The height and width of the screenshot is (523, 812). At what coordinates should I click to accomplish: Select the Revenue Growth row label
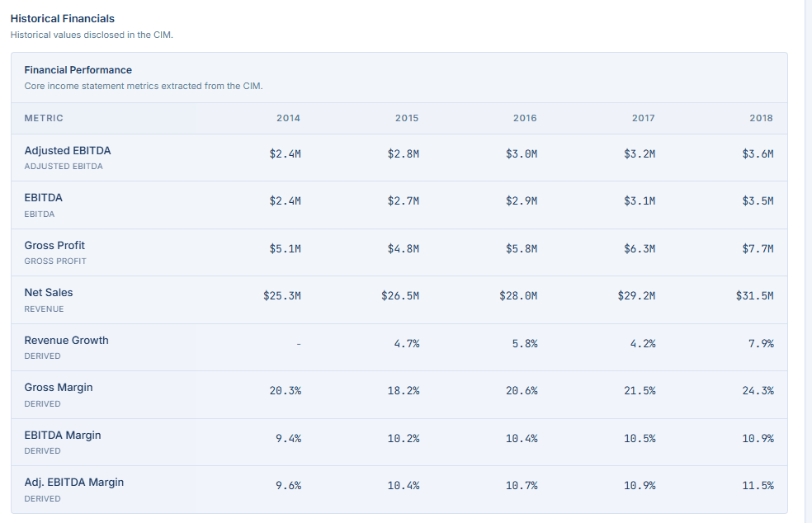point(66,340)
